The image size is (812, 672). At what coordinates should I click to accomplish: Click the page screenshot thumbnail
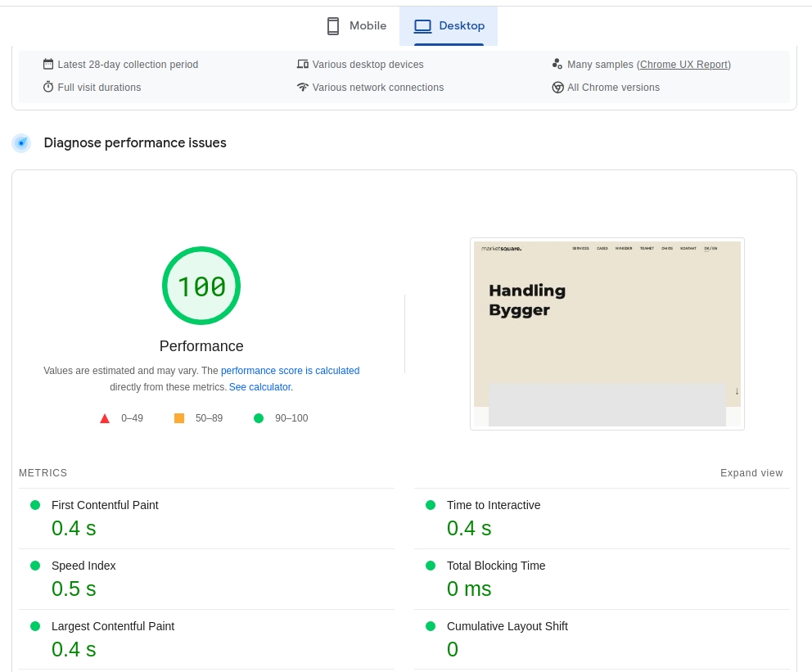(x=607, y=334)
